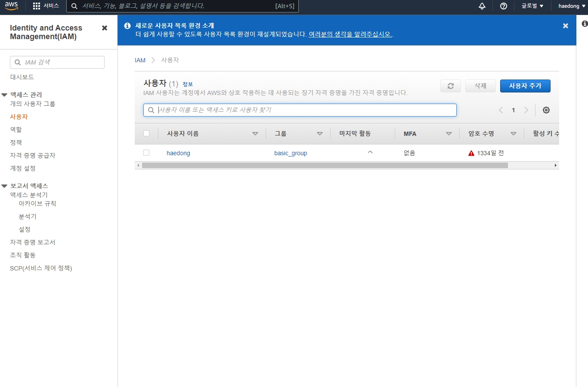Click the horizontal table scrollbar thumb
Screen dimensions: 588x387
(x=325, y=166)
